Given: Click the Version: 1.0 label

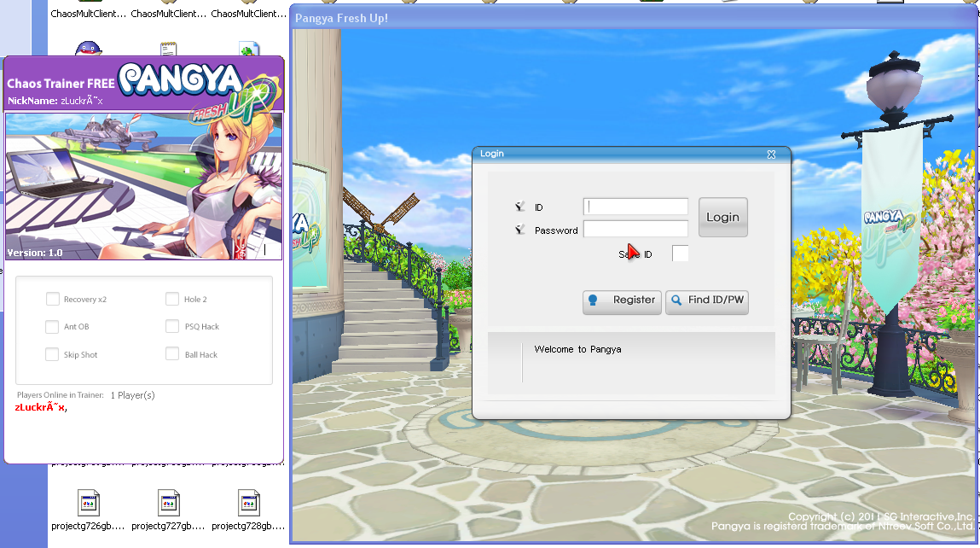Looking at the screenshot, I should pyautogui.click(x=35, y=253).
